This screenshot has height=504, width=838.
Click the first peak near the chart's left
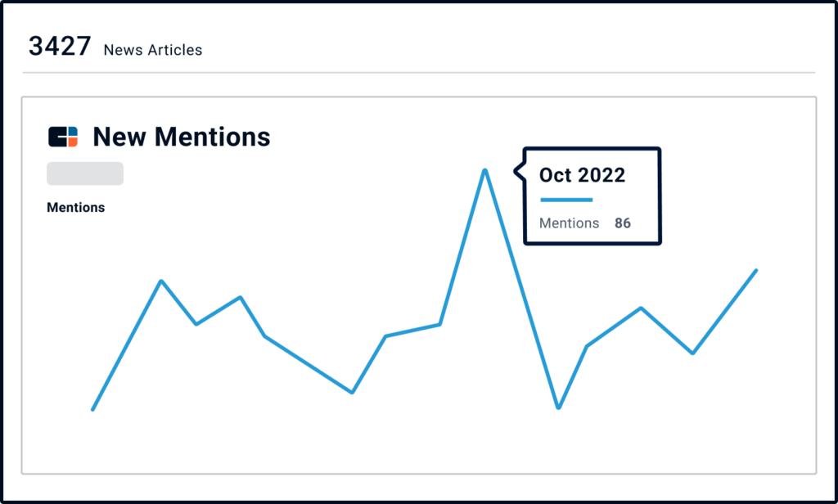tap(162, 281)
